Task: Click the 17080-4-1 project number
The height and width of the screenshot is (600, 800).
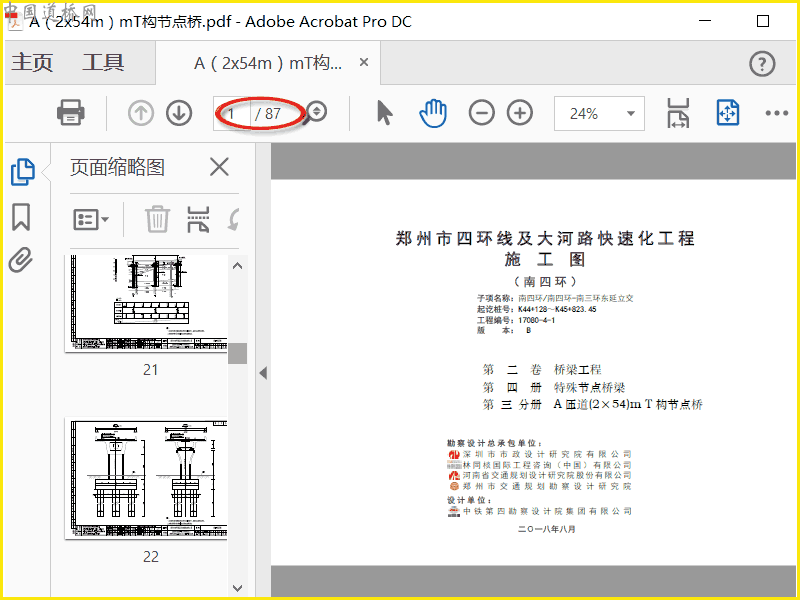Action: [536, 320]
